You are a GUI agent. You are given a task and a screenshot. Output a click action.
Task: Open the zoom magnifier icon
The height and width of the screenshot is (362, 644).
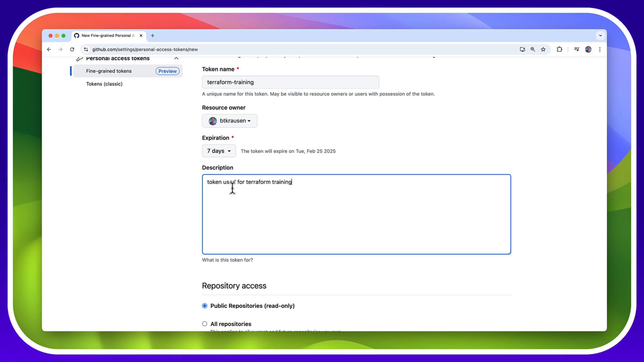[x=533, y=49]
